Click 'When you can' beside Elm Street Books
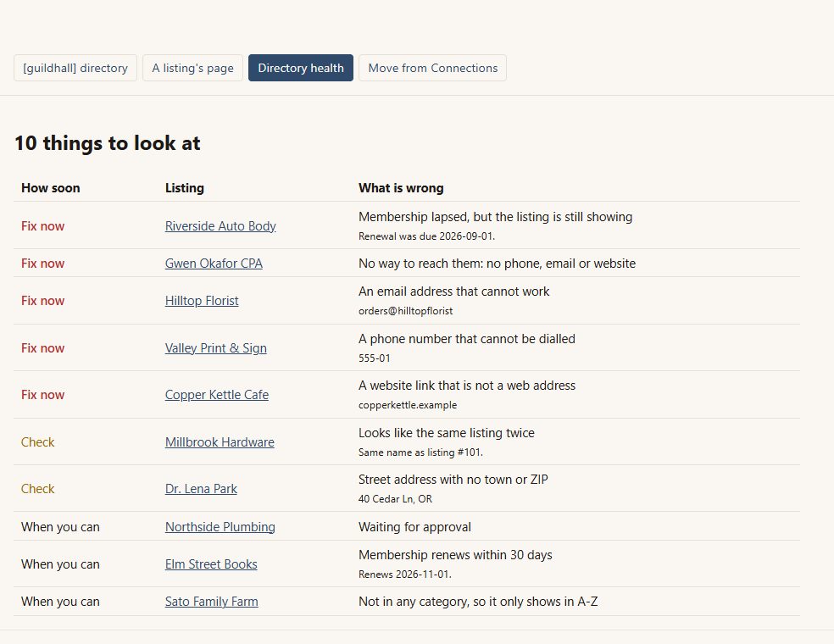 click(60, 564)
